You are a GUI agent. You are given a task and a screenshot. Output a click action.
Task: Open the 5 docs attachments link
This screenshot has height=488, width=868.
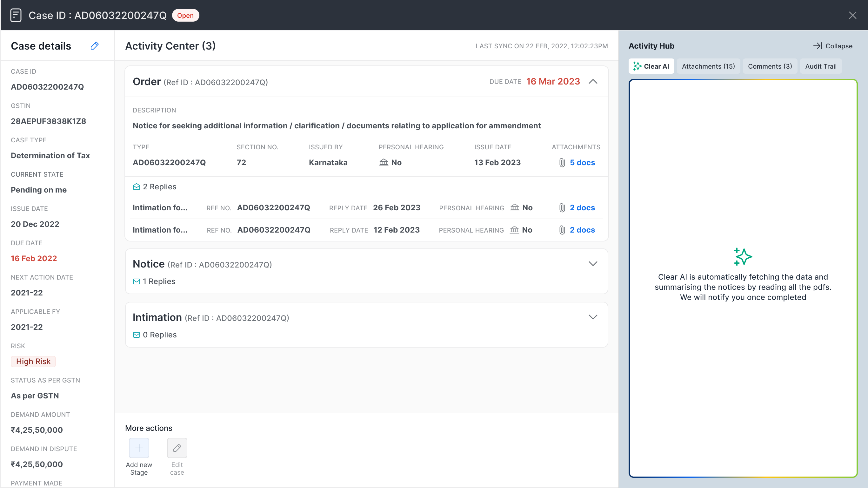(582, 163)
